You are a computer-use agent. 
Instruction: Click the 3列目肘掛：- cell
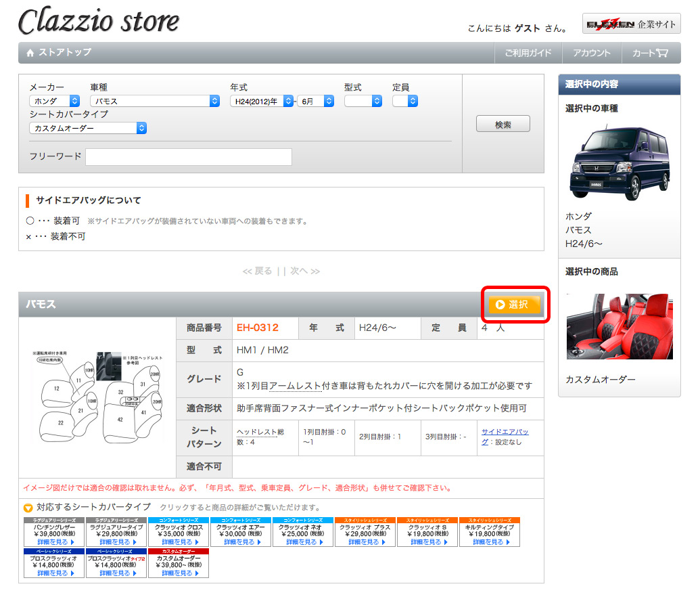pos(448,437)
